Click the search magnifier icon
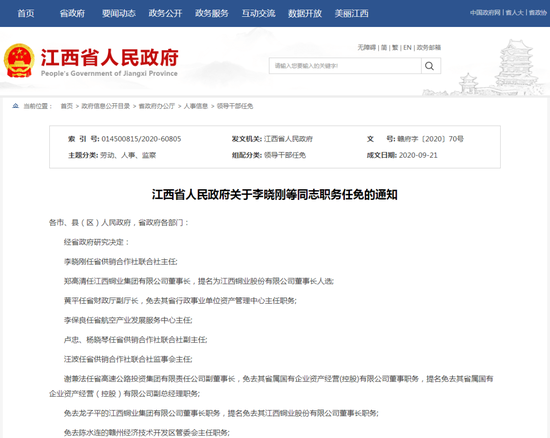550x438 pixels. pos(430,66)
